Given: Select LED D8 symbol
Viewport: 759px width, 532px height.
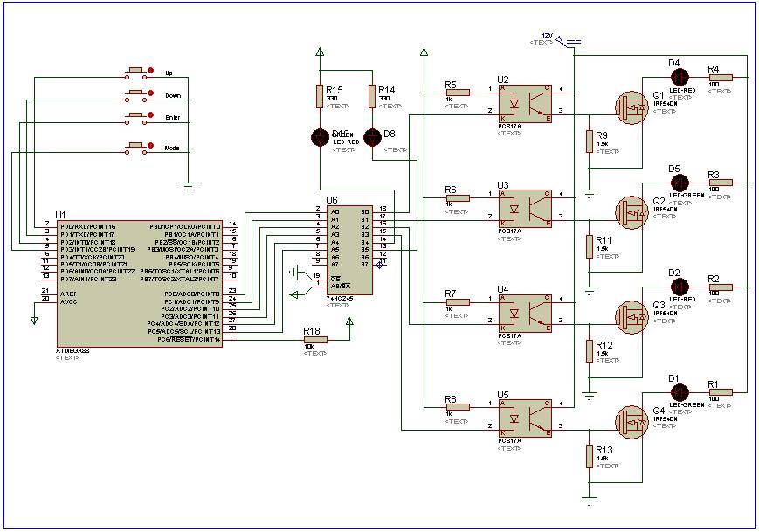Looking at the screenshot, I should click(x=372, y=137).
